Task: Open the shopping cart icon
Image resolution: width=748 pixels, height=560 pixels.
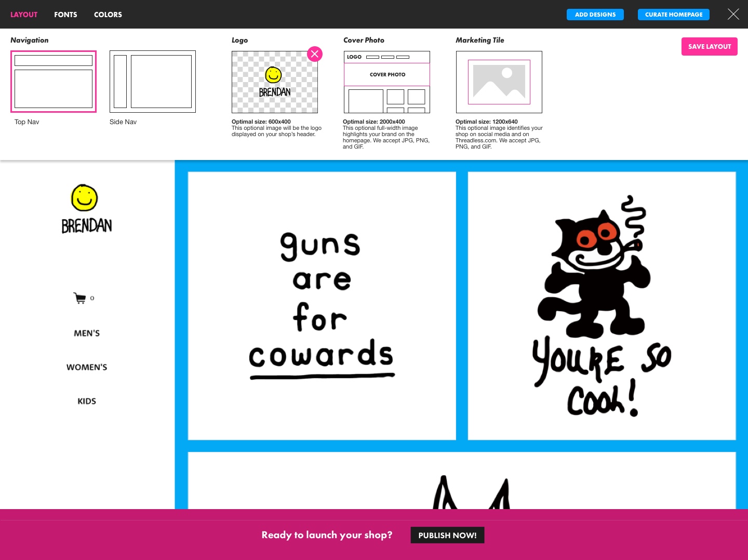Action: pyautogui.click(x=79, y=298)
